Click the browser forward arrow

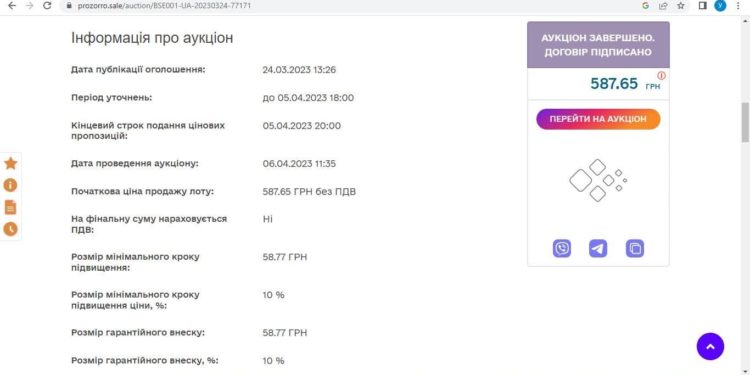(x=29, y=6)
